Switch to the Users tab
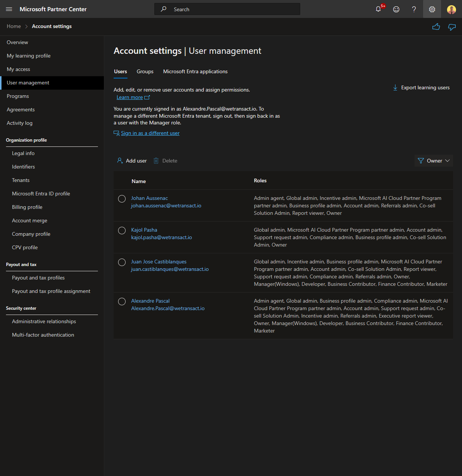This screenshot has width=462, height=476. (120, 71)
